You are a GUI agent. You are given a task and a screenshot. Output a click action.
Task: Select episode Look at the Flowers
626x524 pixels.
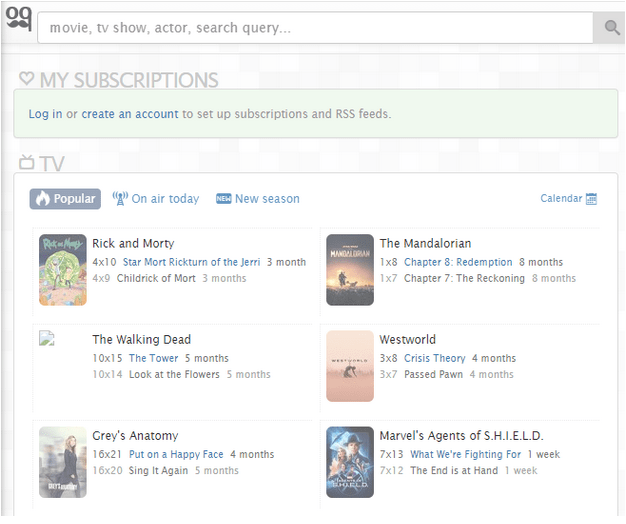174,374
